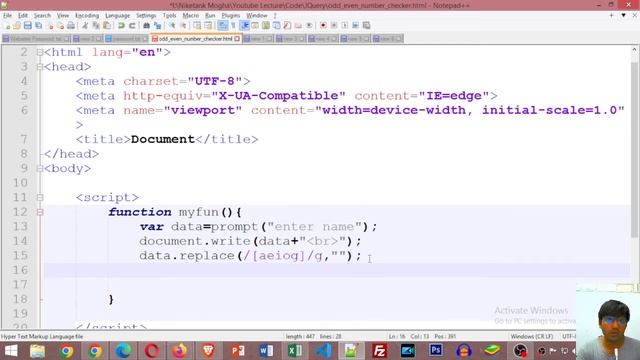Open the Language menu
The image size is (640, 360).
[117, 16]
